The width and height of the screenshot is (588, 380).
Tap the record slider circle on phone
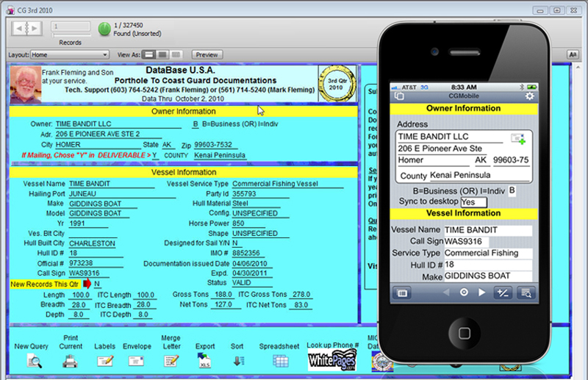pos(464,293)
